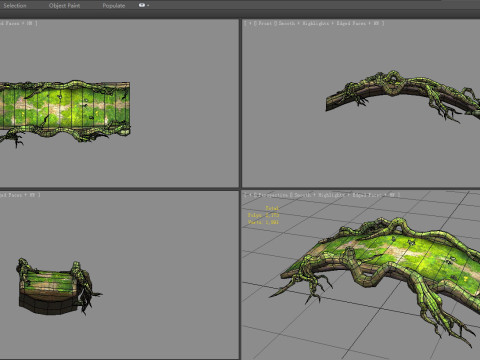Click the Polys count statistic in Perspective view
The height and width of the screenshot is (360, 480).
(x=263, y=215)
